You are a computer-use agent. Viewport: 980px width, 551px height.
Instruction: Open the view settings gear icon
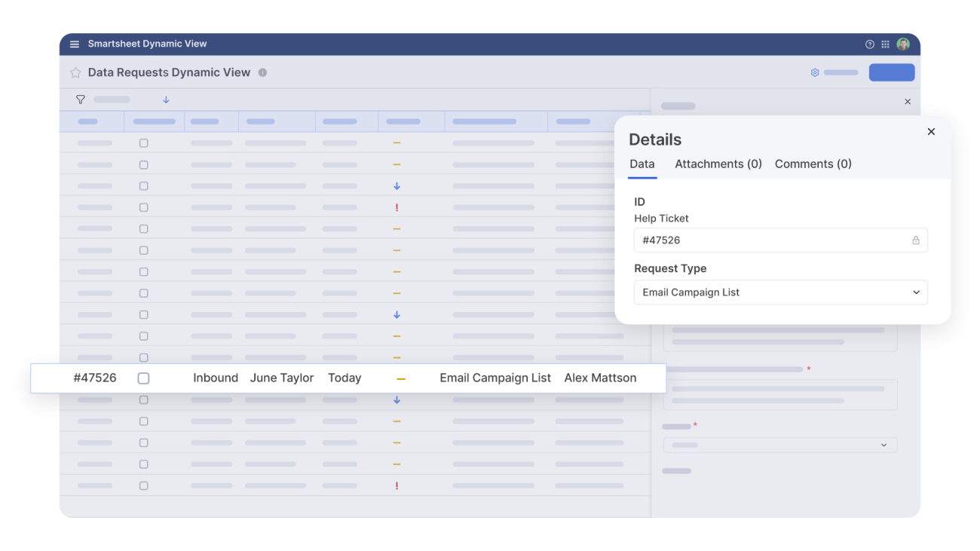[814, 72]
